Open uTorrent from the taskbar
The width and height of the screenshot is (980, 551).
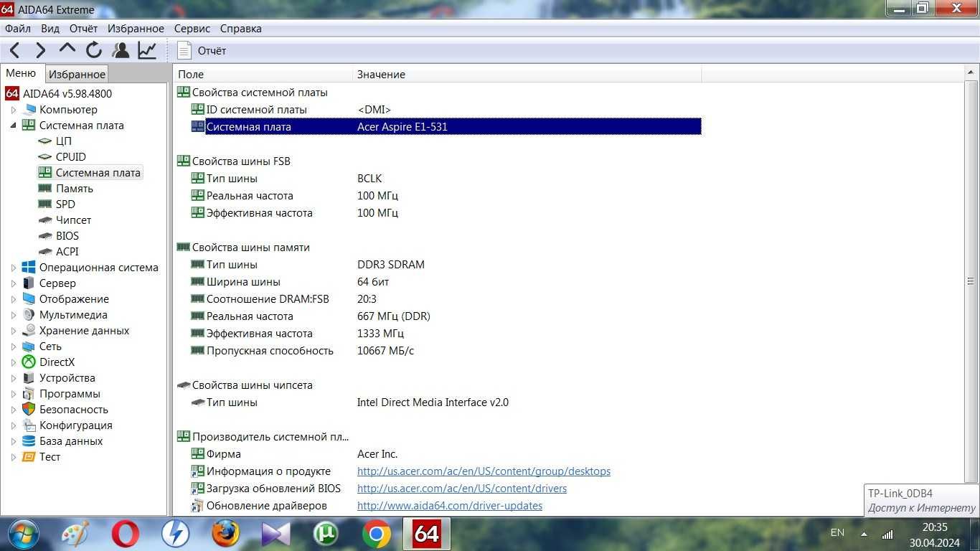tap(326, 534)
